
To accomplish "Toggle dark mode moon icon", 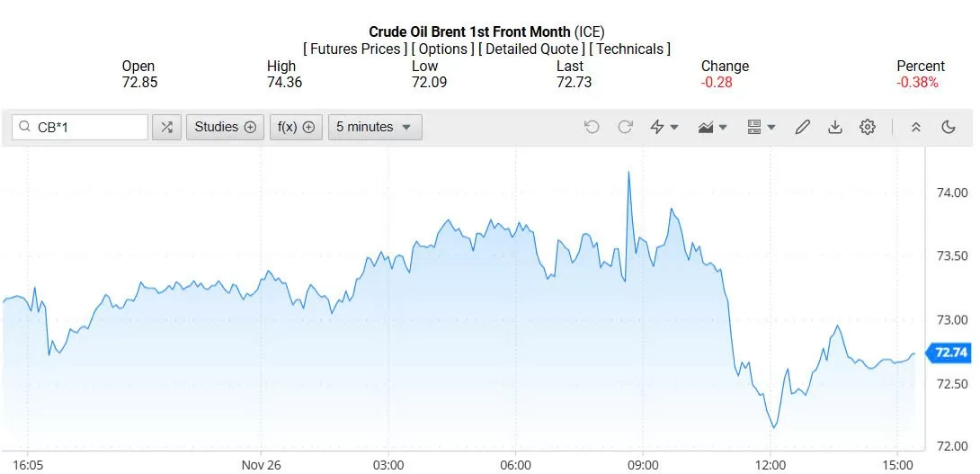I will click(x=949, y=127).
